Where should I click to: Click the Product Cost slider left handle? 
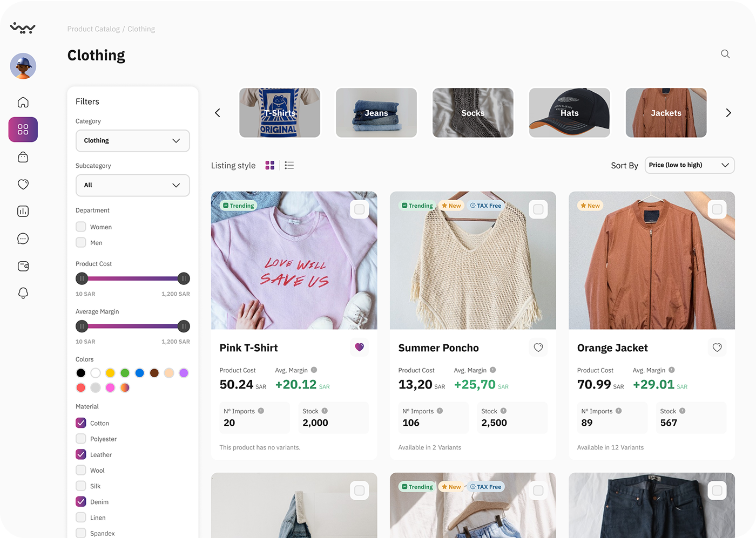click(82, 278)
